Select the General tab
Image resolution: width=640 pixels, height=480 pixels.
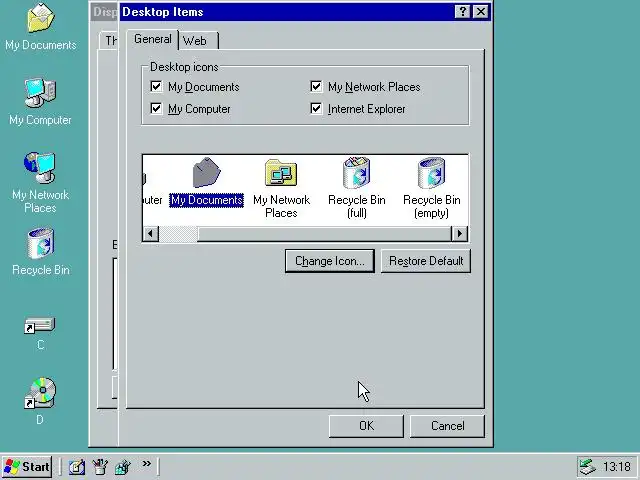153,39
